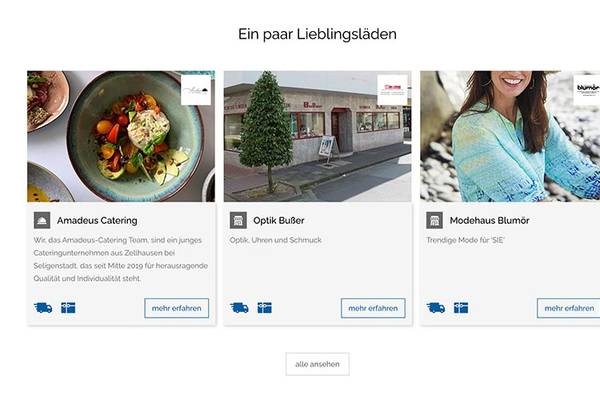Click the gift voucher icon under Amadeus Catering

[x=68, y=308]
